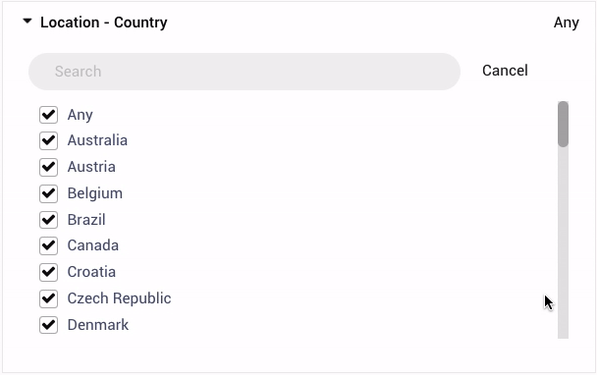
Task: Toggle the Austria checkbox
Action: pyautogui.click(x=48, y=167)
